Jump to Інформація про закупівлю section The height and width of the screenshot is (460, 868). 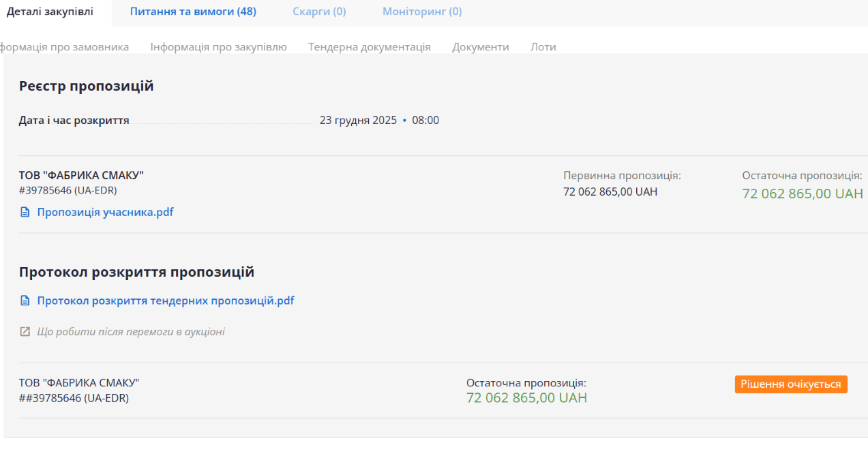click(x=218, y=47)
